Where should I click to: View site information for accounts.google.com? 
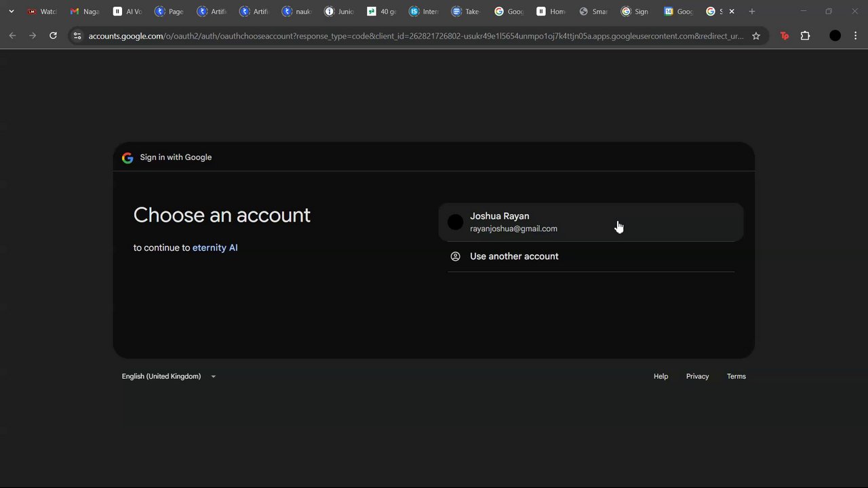[x=77, y=36]
